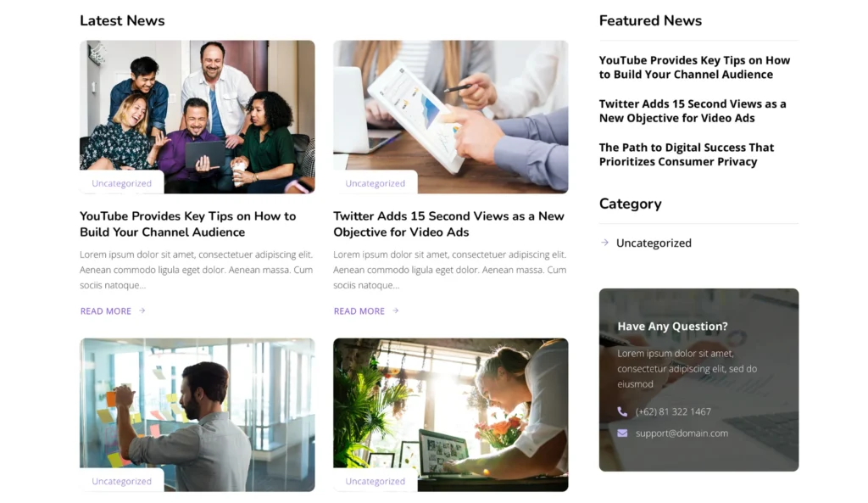
Task: Click the envelope icon beside support email
Action: tap(622, 433)
